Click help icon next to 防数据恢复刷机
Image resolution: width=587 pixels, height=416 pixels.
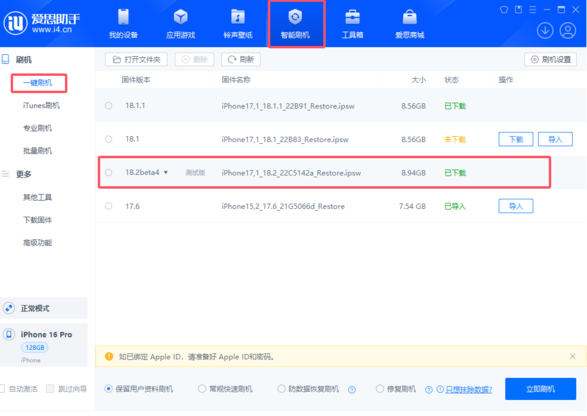(x=352, y=390)
